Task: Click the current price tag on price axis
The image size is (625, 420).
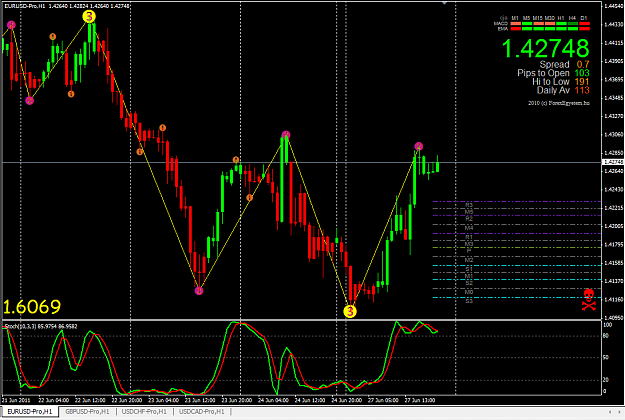Action: pos(613,162)
